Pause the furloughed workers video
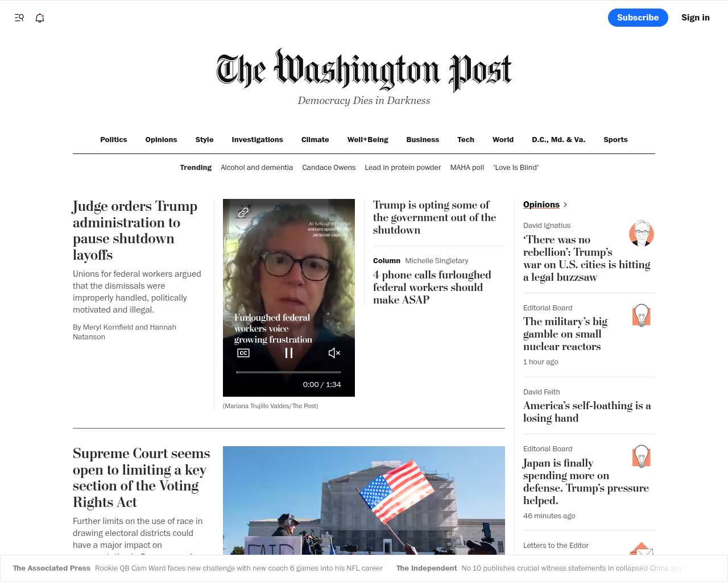Image resolution: width=728 pixels, height=582 pixels. click(289, 353)
